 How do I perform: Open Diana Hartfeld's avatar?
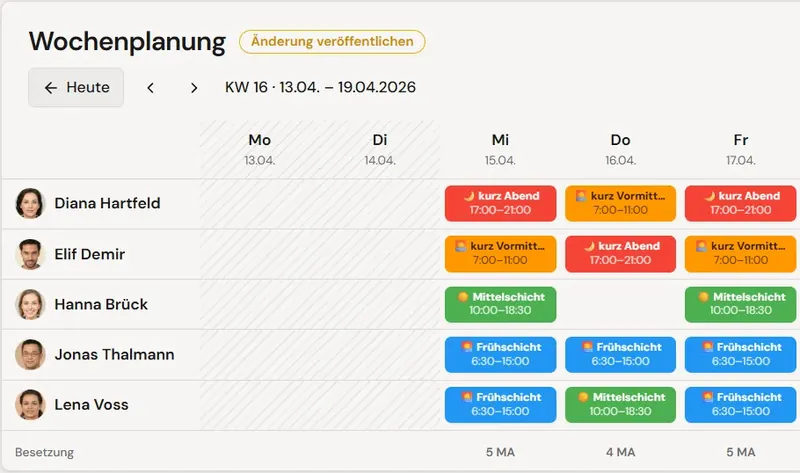pyautogui.click(x=30, y=203)
